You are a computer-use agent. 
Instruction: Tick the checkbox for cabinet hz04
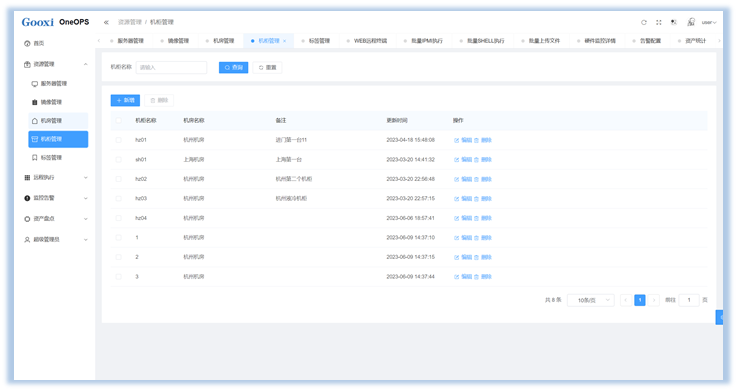coord(118,218)
